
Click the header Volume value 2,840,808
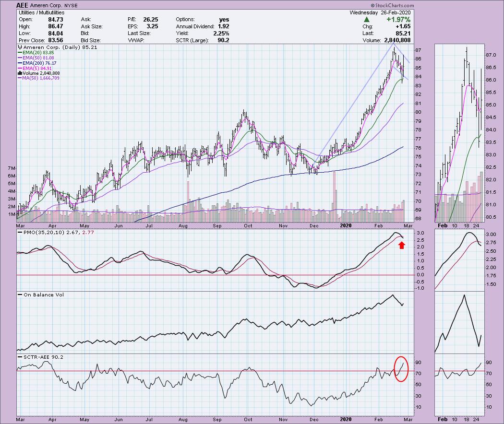397,40
